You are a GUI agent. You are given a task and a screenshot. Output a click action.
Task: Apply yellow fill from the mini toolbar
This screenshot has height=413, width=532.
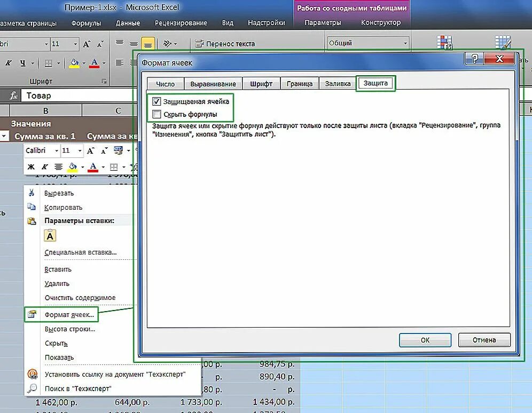[x=73, y=166]
